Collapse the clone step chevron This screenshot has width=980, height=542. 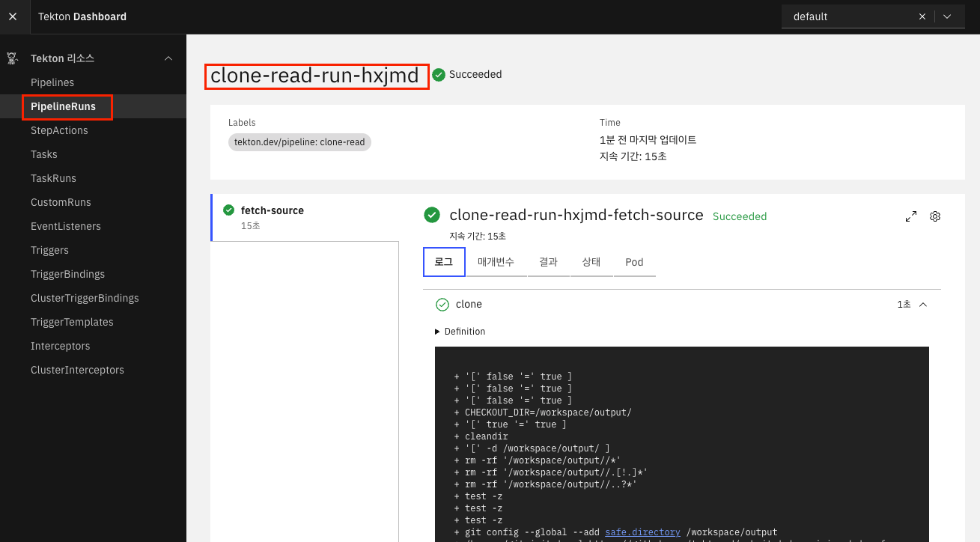coord(923,305)
